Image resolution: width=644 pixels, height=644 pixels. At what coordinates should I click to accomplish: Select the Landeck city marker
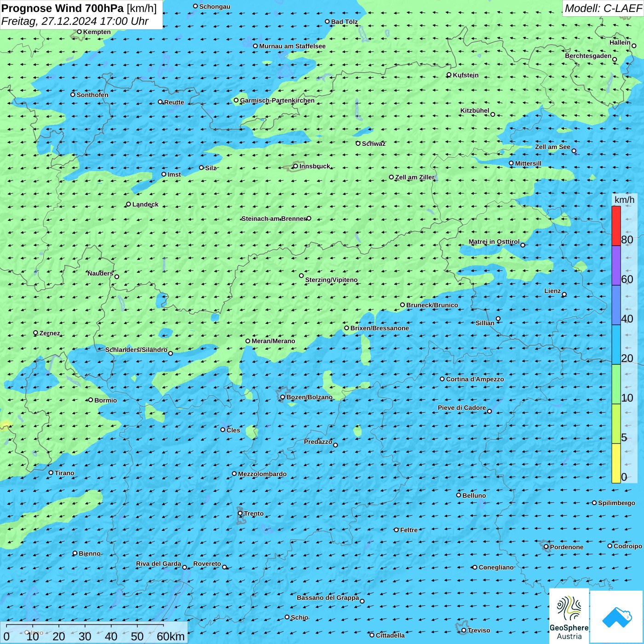coord(128,204)
